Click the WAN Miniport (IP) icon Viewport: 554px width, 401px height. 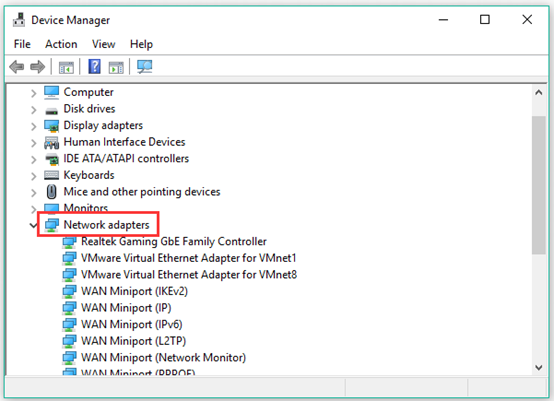(x=69, y=308)
